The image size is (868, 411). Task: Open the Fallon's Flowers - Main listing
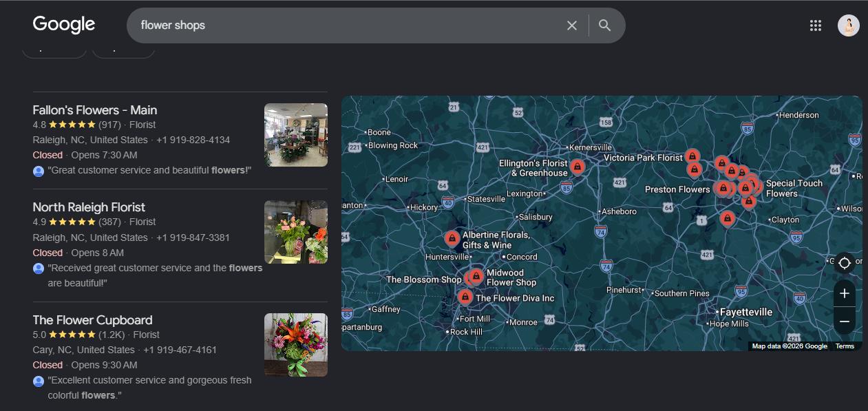tap(95, 110)
